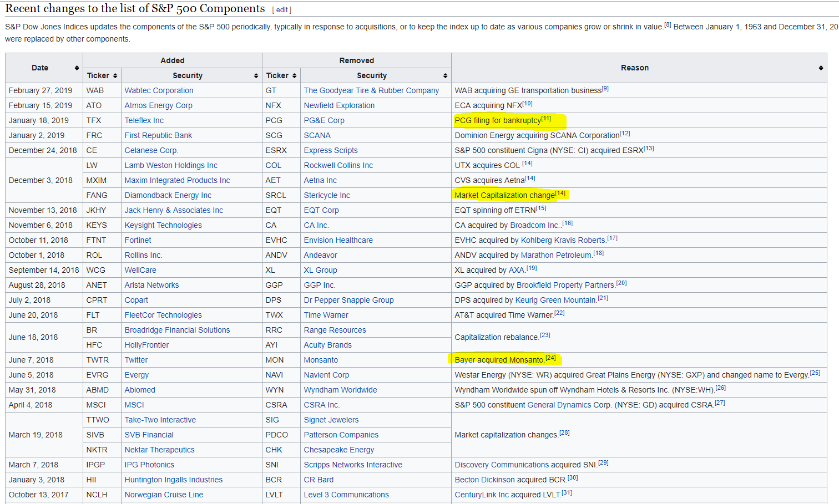Viewport: 839px width, 504px height.
Task: Open the Twitter link
Action: coord(136,360)
